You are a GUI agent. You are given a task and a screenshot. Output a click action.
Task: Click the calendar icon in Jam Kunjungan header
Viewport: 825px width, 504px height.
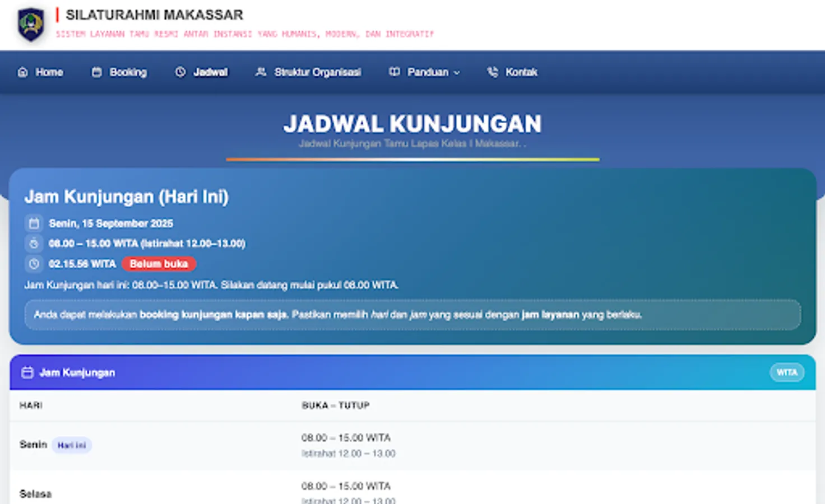27,372
